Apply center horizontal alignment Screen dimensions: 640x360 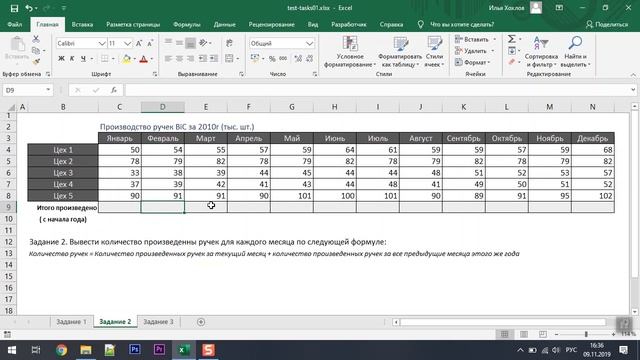click(179, 59)
